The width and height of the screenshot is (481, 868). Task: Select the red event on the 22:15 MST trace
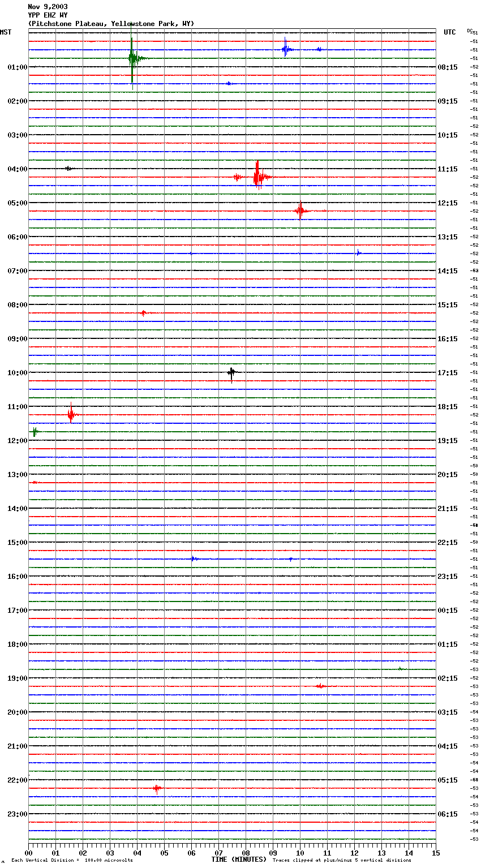point(157,788)
